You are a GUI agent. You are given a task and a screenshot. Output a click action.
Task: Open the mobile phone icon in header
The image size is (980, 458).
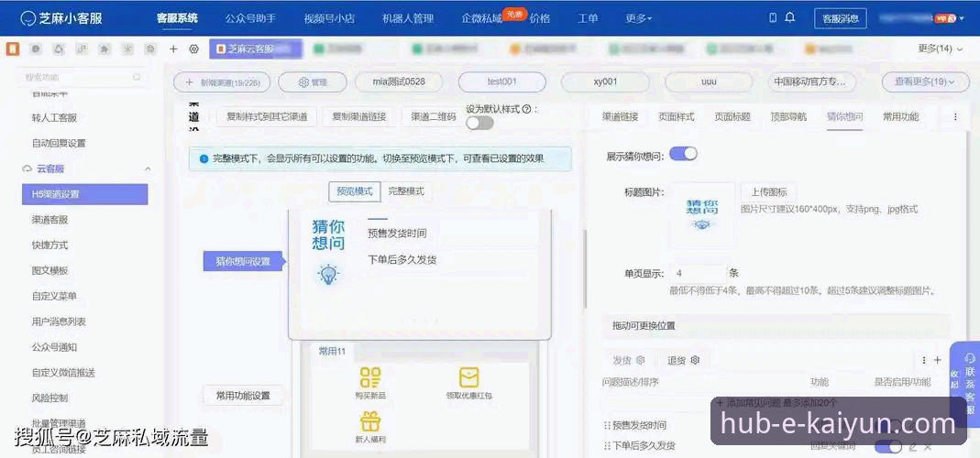pos(773,17)
